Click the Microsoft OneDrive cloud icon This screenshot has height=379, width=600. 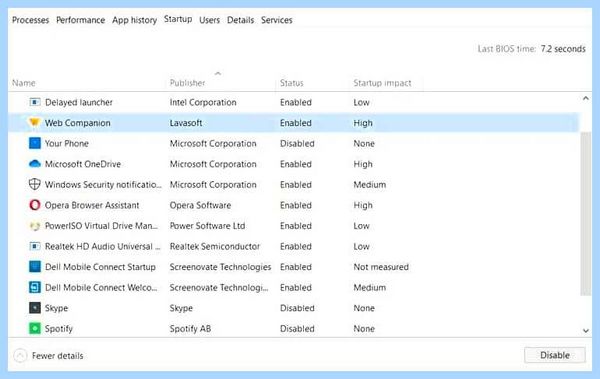tap(35, 164)
